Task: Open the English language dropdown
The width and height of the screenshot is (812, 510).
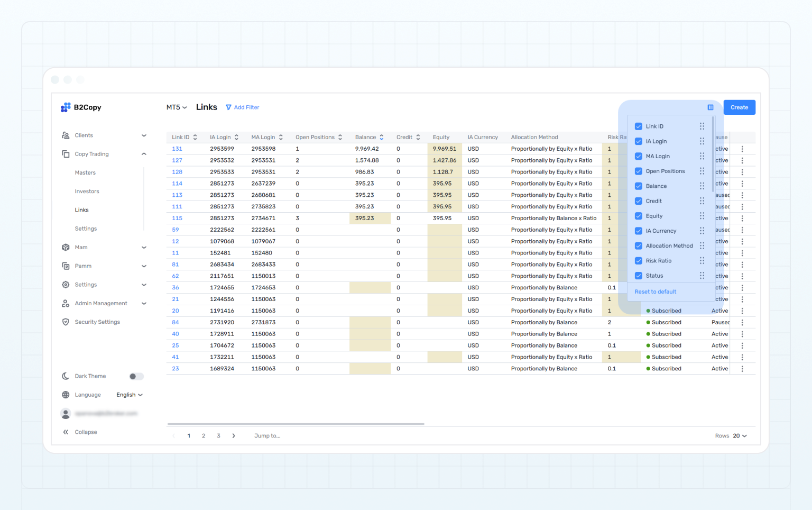Action: pyautogui.click(x=129, y=394)
